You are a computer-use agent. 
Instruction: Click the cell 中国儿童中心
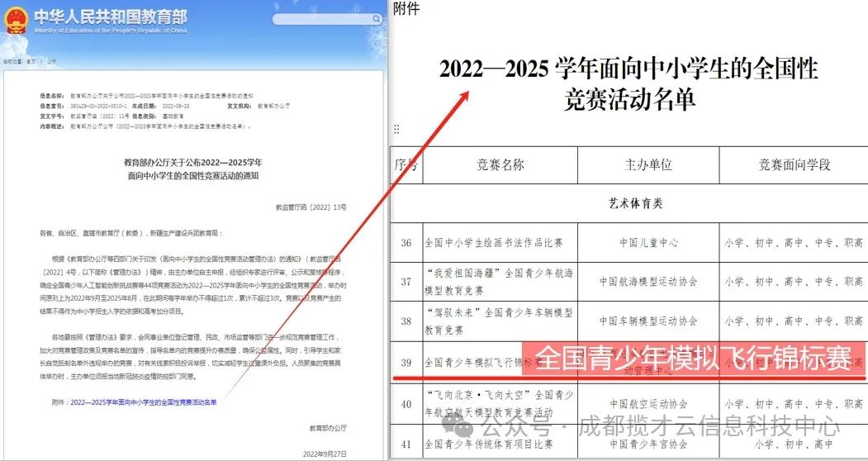[648, 243]
